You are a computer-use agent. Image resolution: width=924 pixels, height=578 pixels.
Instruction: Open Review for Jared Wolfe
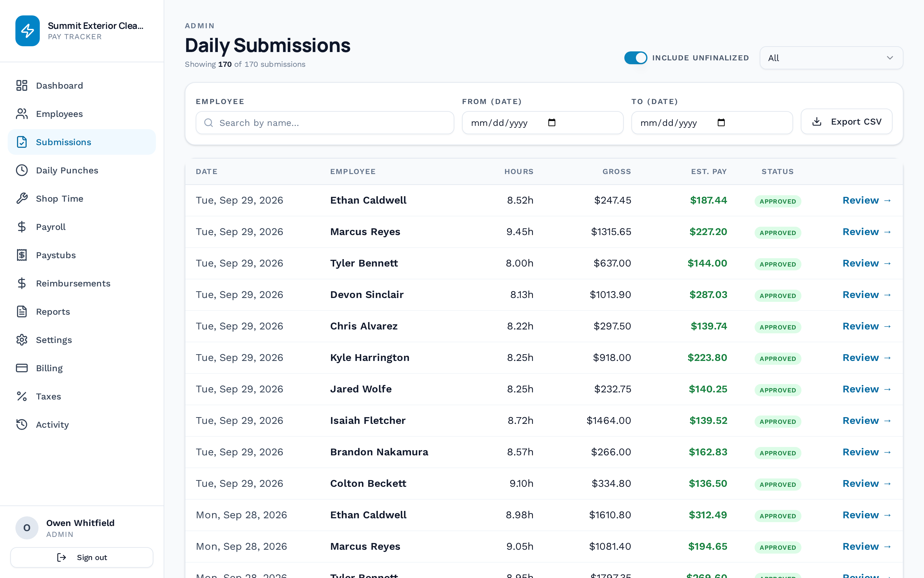(x=867, y=389)
